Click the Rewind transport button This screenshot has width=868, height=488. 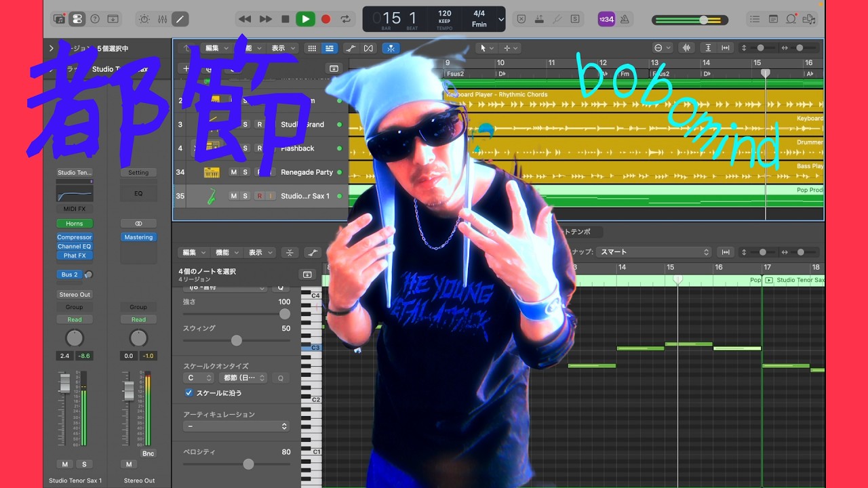tap(245, 19)
